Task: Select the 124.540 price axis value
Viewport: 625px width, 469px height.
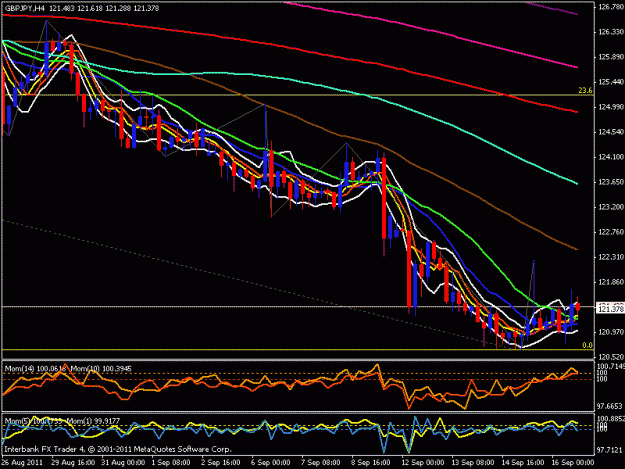Action: point(610,132)
